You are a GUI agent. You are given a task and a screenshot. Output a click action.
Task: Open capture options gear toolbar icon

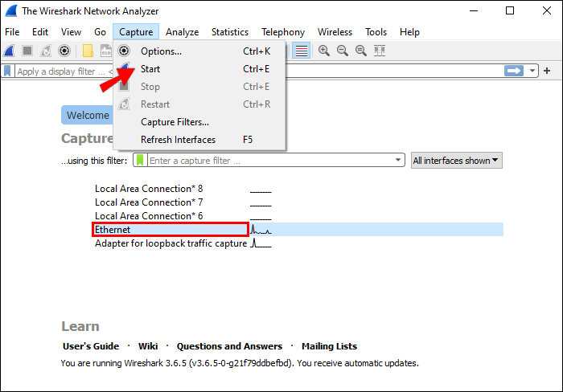pos(64,51)
